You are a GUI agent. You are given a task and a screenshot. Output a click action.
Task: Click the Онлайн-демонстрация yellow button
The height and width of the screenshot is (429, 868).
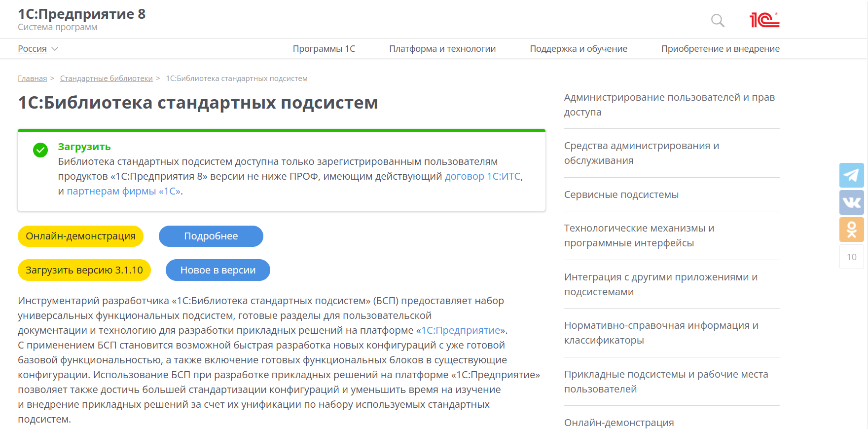pos(80,236)
